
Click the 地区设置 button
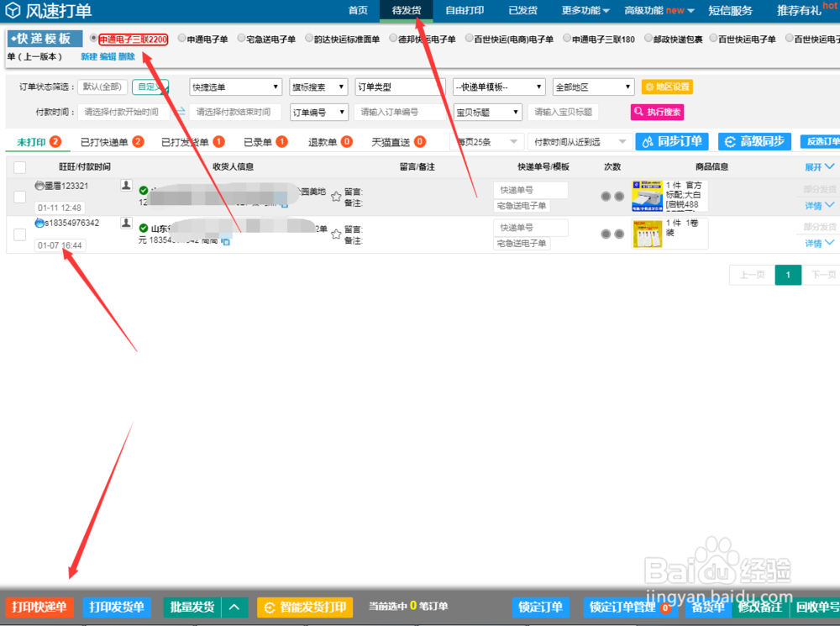pos(667,87)
